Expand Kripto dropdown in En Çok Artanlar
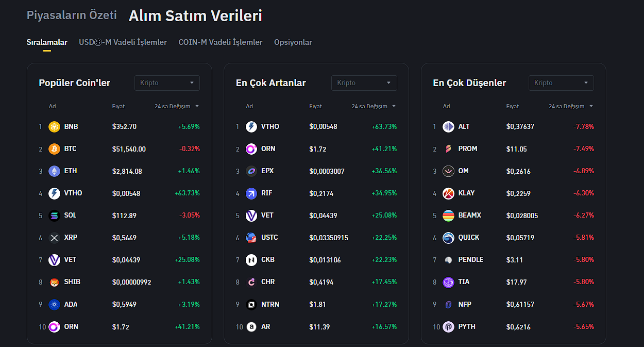The image size is (644, 347). pyautogui.click(x=364, y=83)
